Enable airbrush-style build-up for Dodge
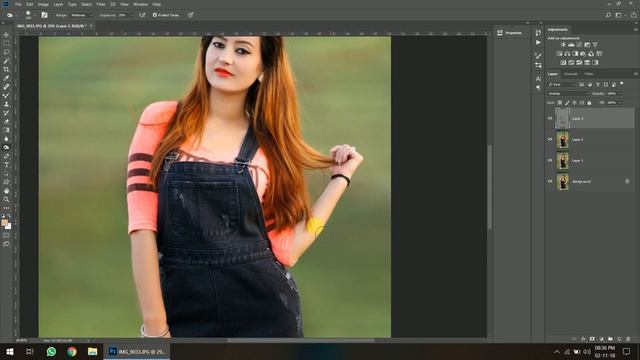The image size is (640, 360). click(142, 15)
